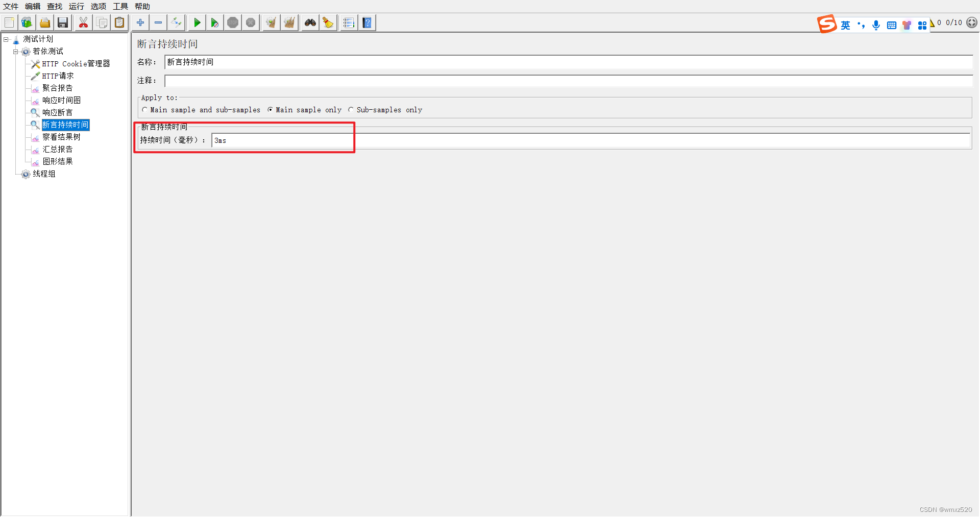Click the Paste clipboard icon
Viewport: 980px width, 517px height.
[x=119, y=22]
